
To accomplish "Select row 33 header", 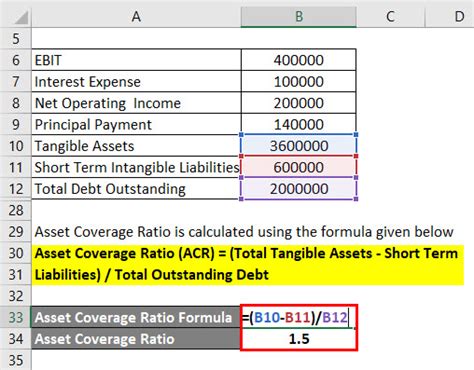I will pos(16,317).
